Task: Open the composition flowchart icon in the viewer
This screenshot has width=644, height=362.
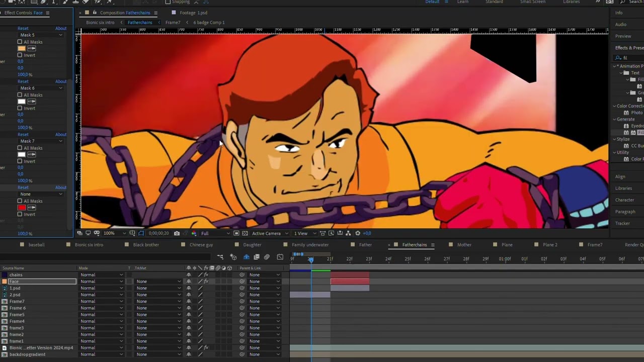Action: 349,233
